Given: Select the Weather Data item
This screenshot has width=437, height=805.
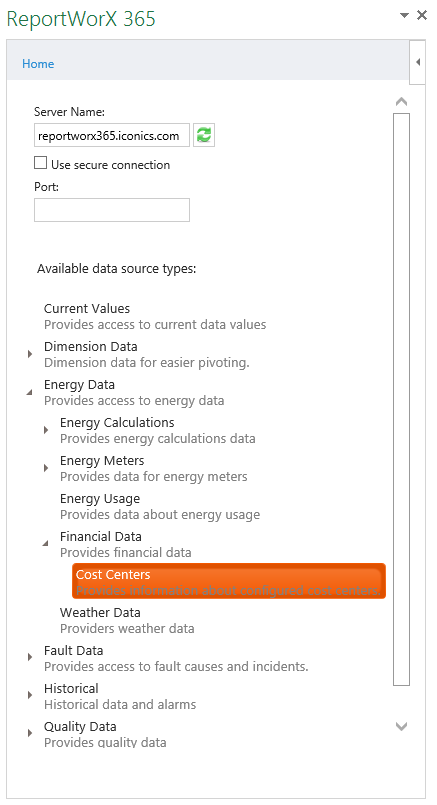Looking at the screenshot, I should point(127,620).
